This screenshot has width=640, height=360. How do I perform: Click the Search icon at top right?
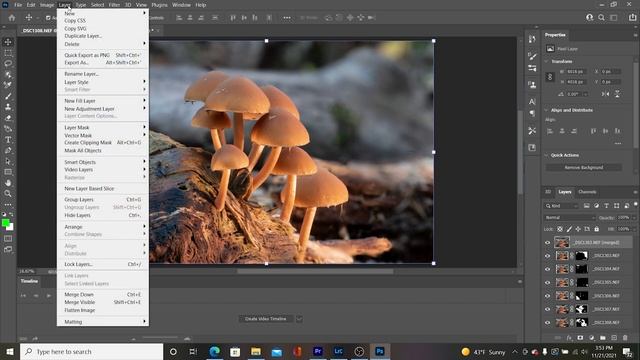601,18
